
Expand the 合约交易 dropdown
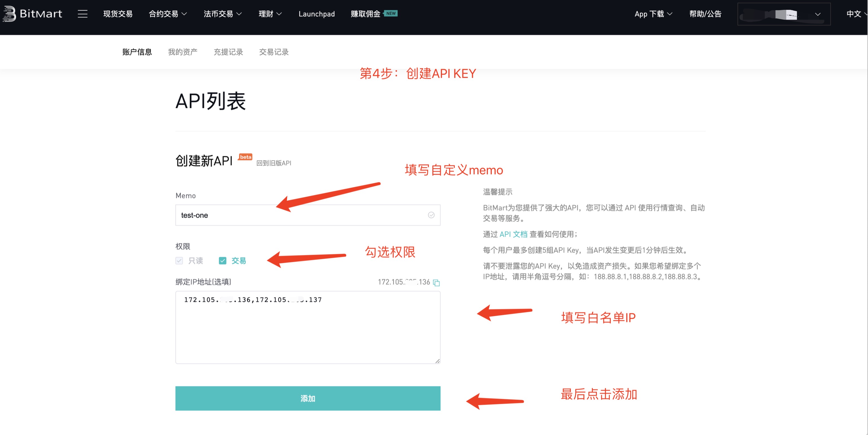click(x=168, y=14)
